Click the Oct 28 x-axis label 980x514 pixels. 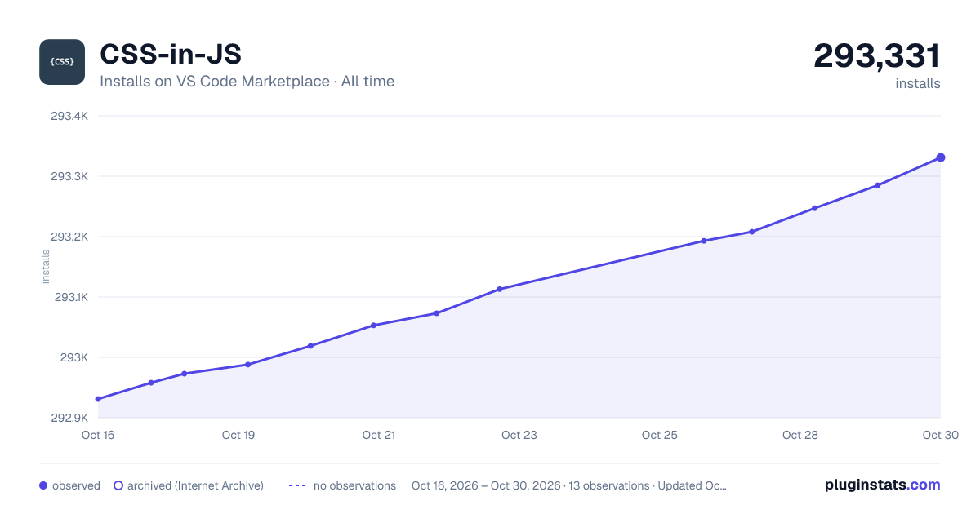pyautogui.click(x=800, y=435)
